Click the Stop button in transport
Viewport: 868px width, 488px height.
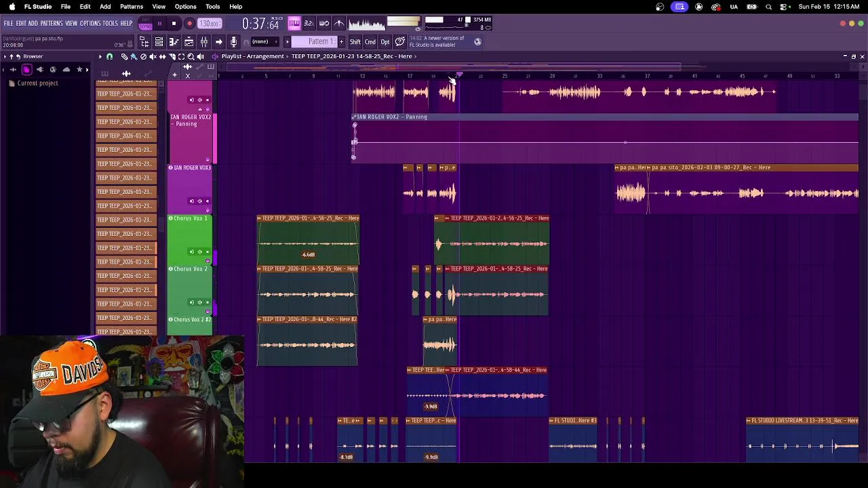point(174,24)
